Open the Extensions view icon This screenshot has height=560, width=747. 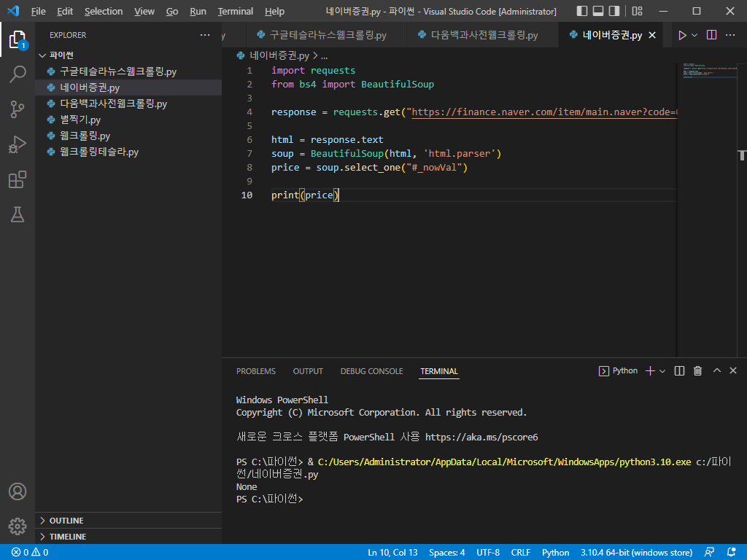pyautogui.click(x=18, y=179)
